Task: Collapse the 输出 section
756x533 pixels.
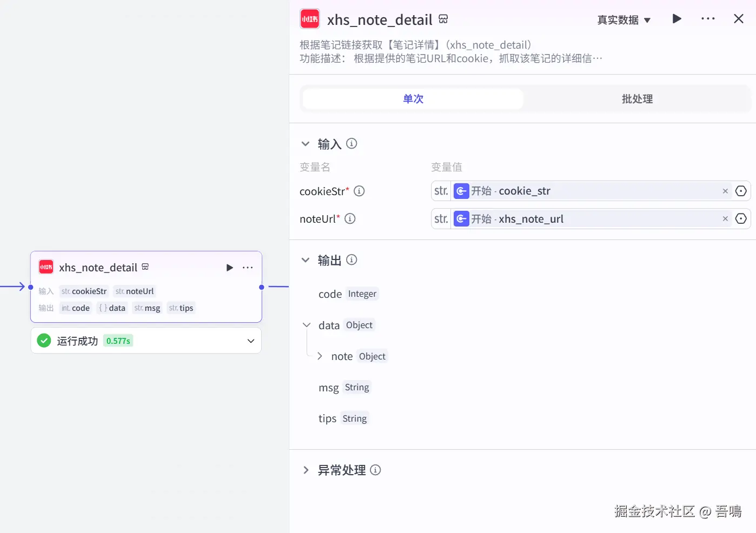Action: point(306,260)
